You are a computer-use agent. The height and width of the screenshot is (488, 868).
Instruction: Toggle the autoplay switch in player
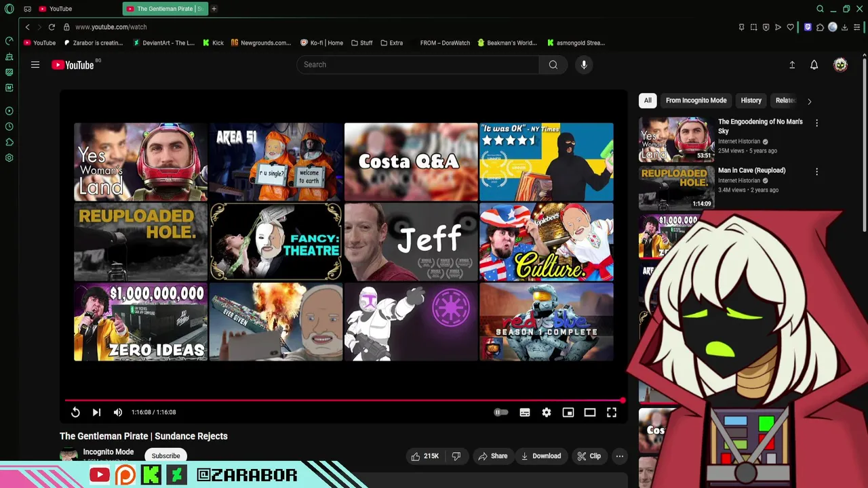click(501, 412)
